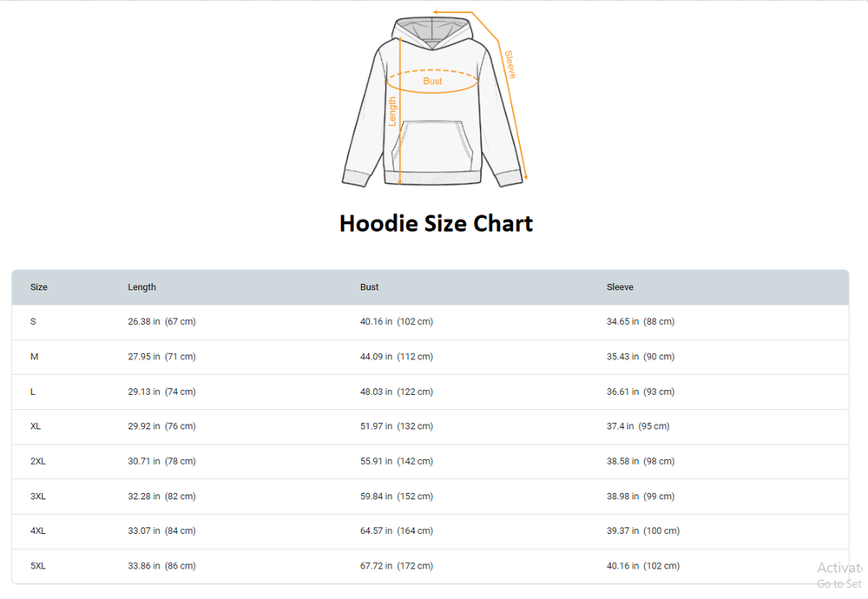Click the Hoodie Size Chart heading
The height and width of the screenshot is (599, 868).
pyautogui.click(x=436, y=223)
